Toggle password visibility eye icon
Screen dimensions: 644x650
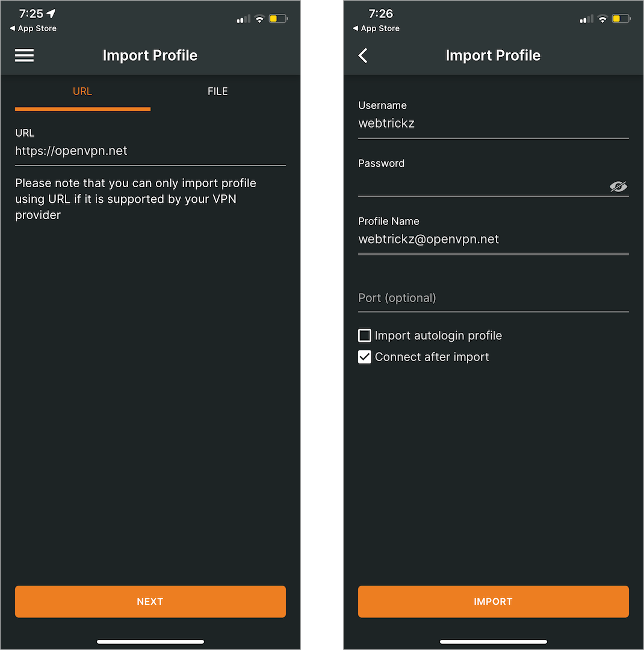point(618,187)
